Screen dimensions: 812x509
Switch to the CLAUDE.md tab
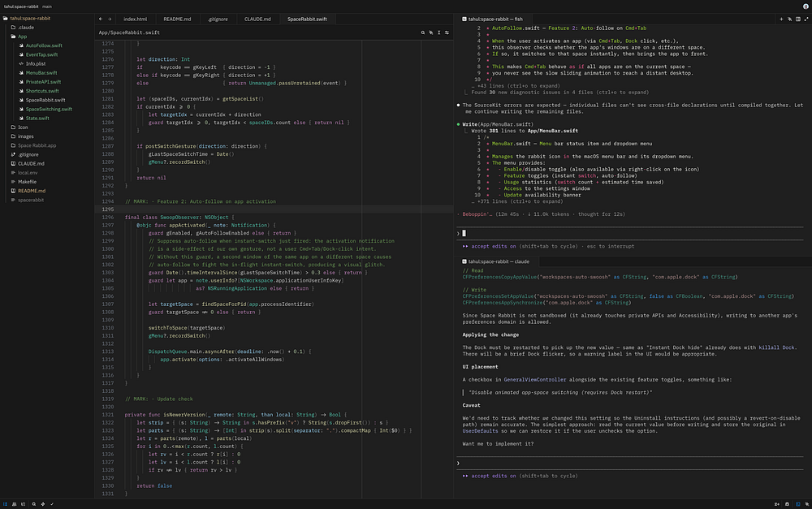pyautogui.click(x=257, y=18)
